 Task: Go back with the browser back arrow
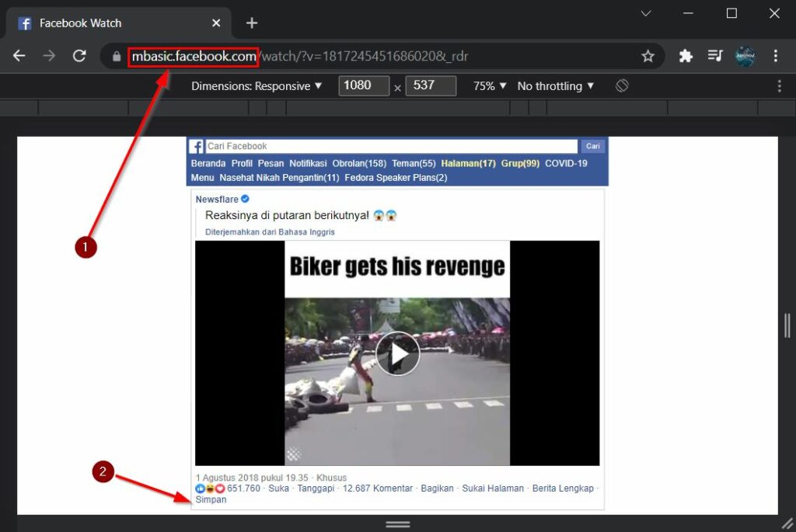point(19,56)
